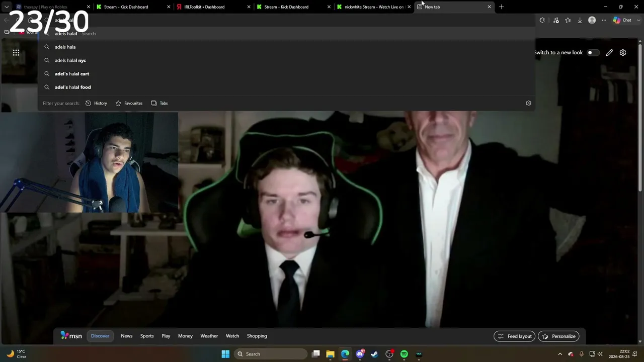The height and width of the screenshot is (362, 644).
Task: Filter search by Favourites
Action: [129, 103]
